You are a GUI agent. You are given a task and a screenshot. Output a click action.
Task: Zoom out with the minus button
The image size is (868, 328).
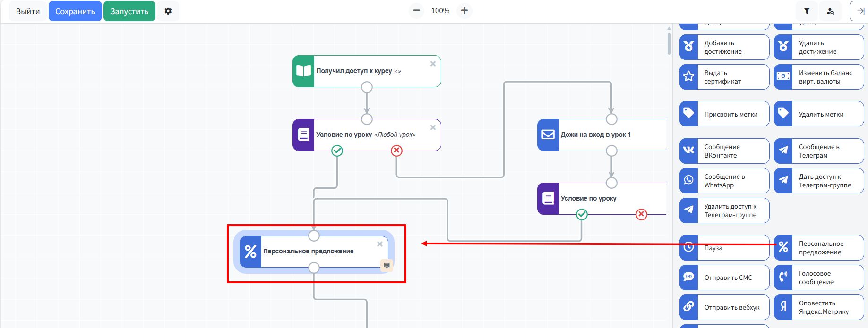tap(416, 11)
